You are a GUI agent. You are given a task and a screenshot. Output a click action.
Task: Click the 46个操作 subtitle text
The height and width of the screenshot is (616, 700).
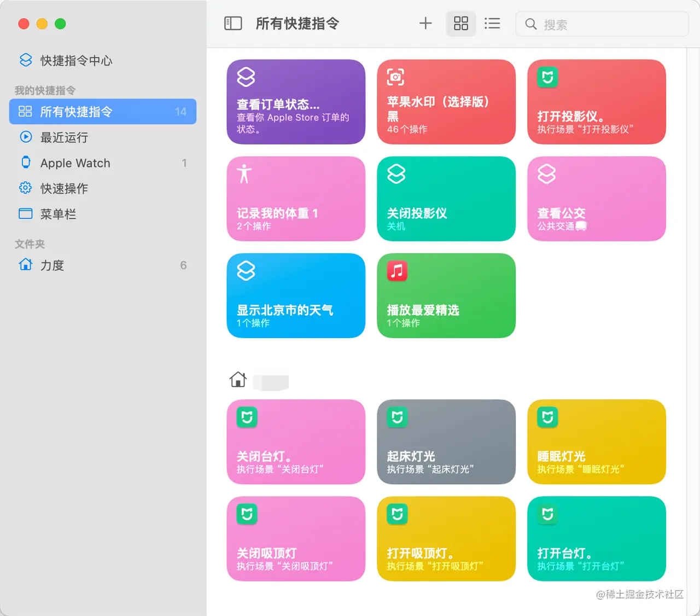pyautogui.click(x=407, y=129)
